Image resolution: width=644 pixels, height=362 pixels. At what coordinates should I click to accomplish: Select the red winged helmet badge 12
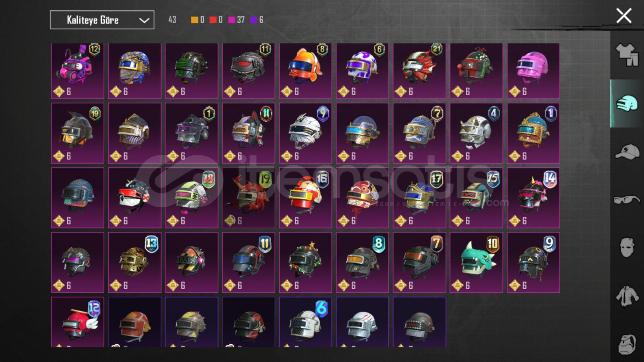point(78,322)
